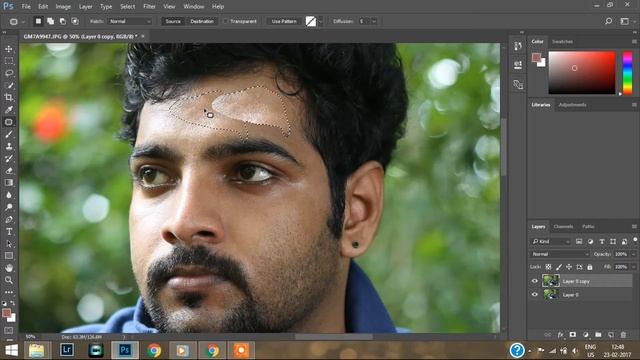Toggle layer filtering on/off switch
The width and height of the screenshot is (640, 360).
click(635, 240)
